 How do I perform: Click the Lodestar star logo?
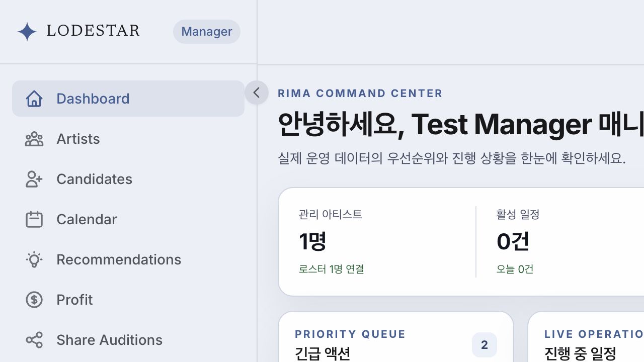click(27, 32)
